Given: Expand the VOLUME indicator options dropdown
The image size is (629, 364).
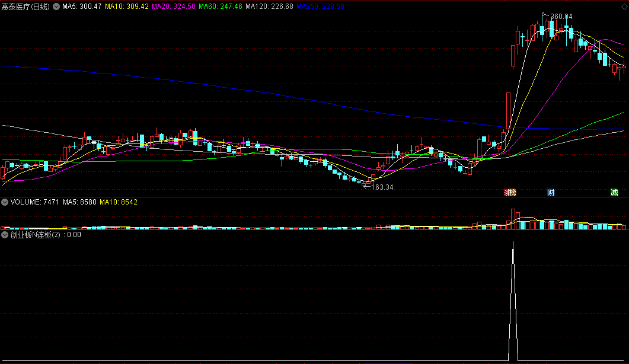Looking at the screenshot, I should point(5,202).
